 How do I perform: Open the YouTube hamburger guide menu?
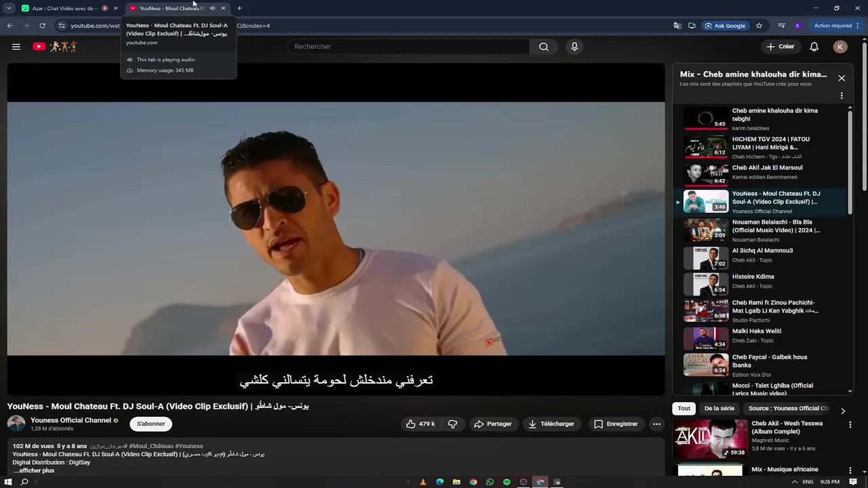tap(16, 47)
